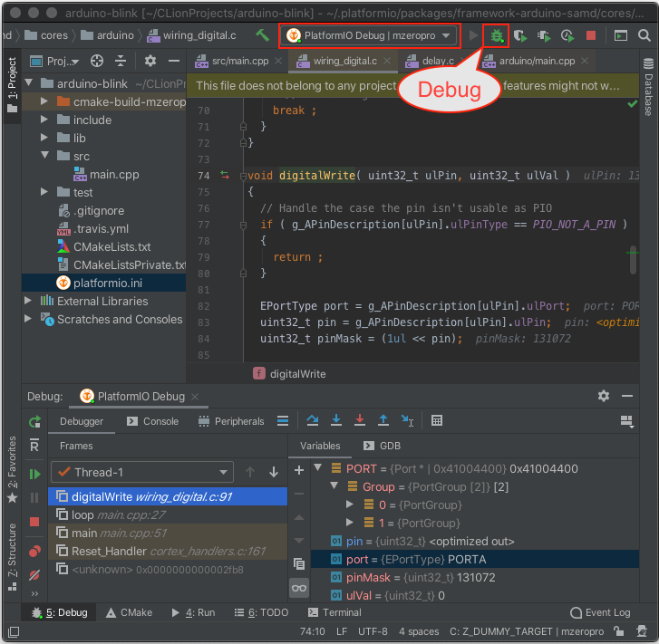Select the Reset_Handler stack frame
This screenshot has height=644, width=659.
coord(168,552)
